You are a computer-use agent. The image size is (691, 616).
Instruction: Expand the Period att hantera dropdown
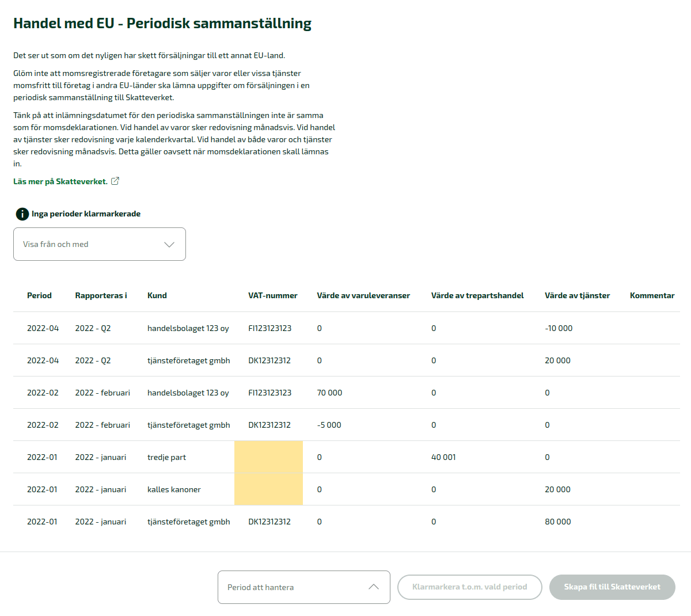(x=304, y=587)
